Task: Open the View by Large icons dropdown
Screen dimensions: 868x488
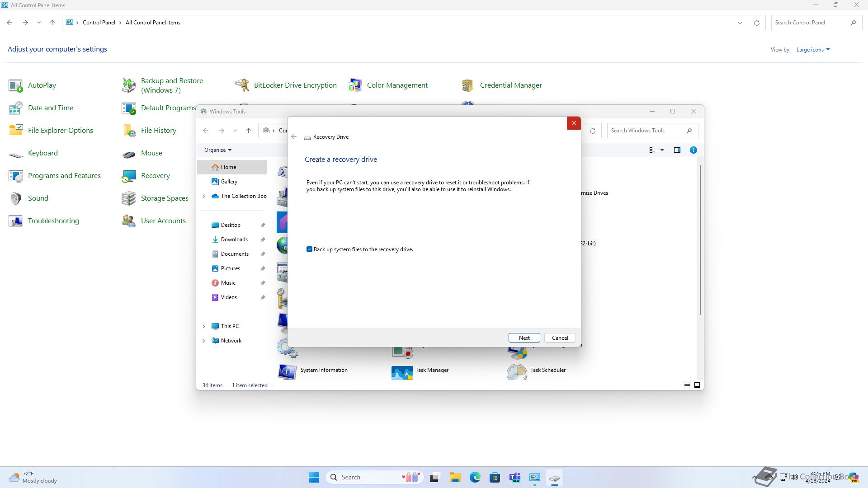Action: (813, 50)
